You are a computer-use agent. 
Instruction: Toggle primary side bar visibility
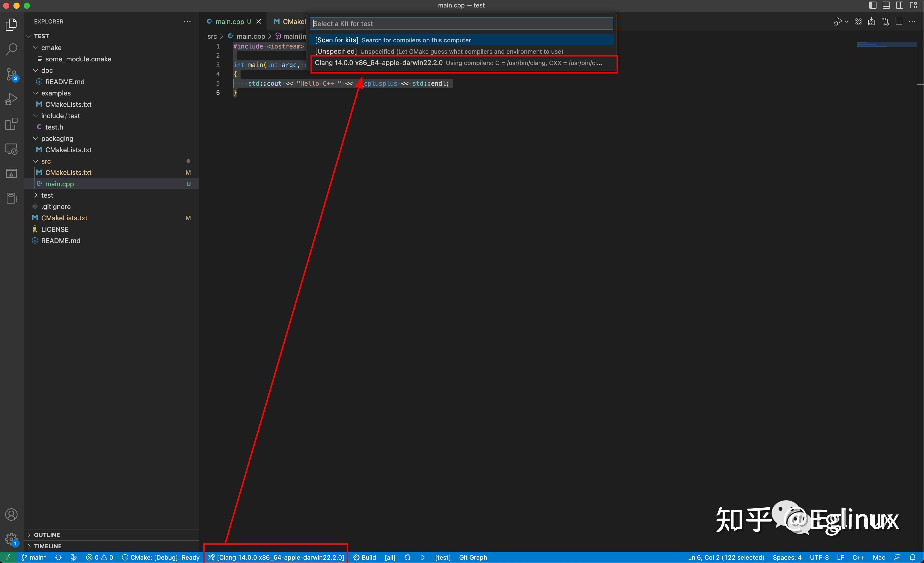tap(873, 5)
